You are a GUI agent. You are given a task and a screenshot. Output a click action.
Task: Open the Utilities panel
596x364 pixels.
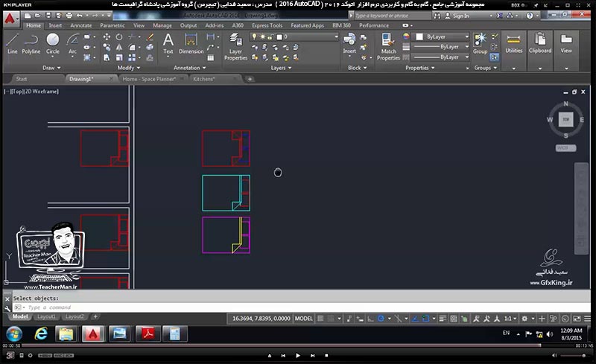tap(513, 51)
